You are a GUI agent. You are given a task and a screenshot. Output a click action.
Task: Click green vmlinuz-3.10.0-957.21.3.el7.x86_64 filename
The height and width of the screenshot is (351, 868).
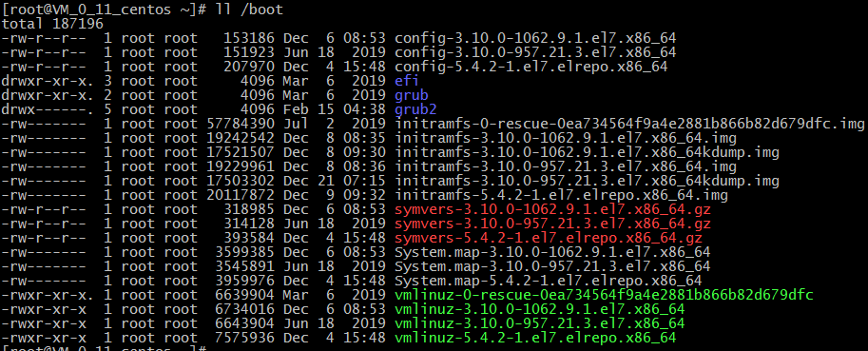(540, 323)
